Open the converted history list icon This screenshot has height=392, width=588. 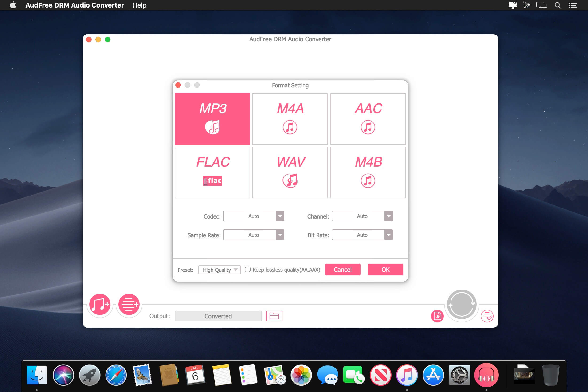tap(487, 316)
